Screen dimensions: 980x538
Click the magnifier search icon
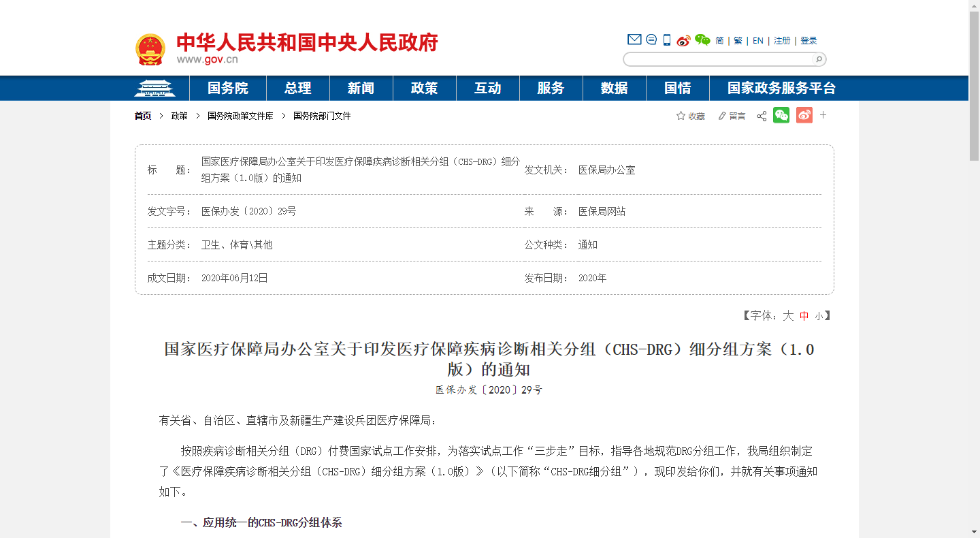click(x=819, y=59)
